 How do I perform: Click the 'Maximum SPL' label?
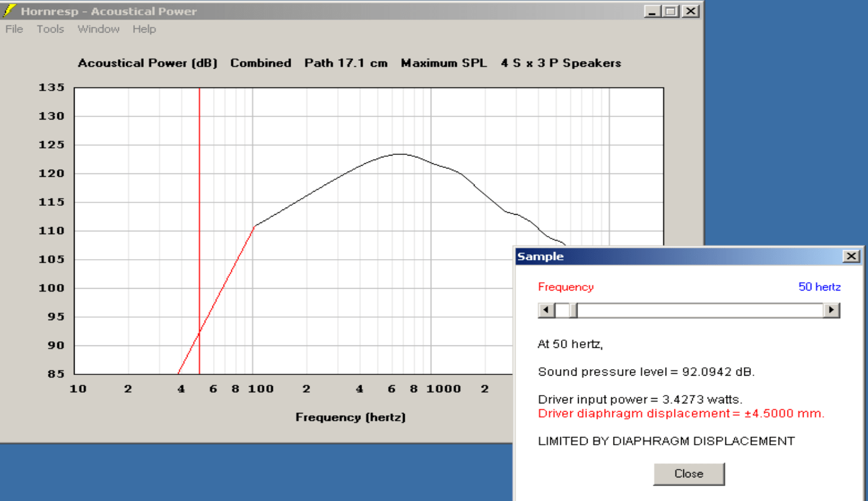(444, 63)
